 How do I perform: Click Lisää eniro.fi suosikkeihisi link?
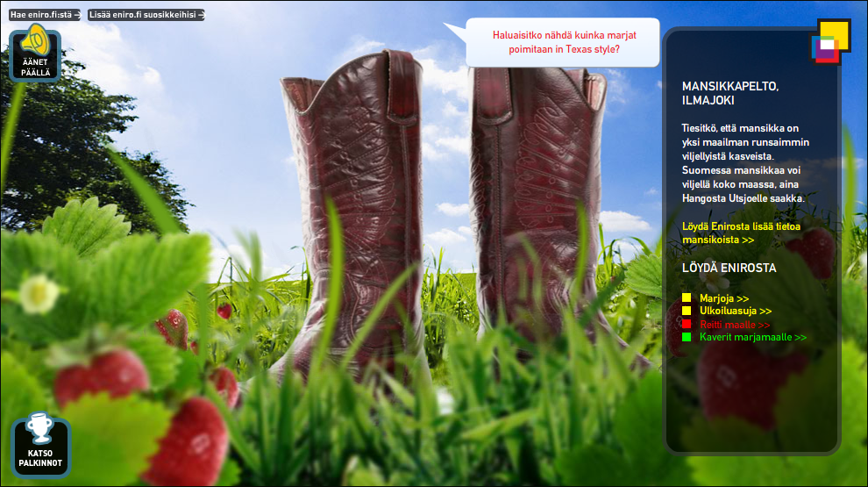click(146, 15)
